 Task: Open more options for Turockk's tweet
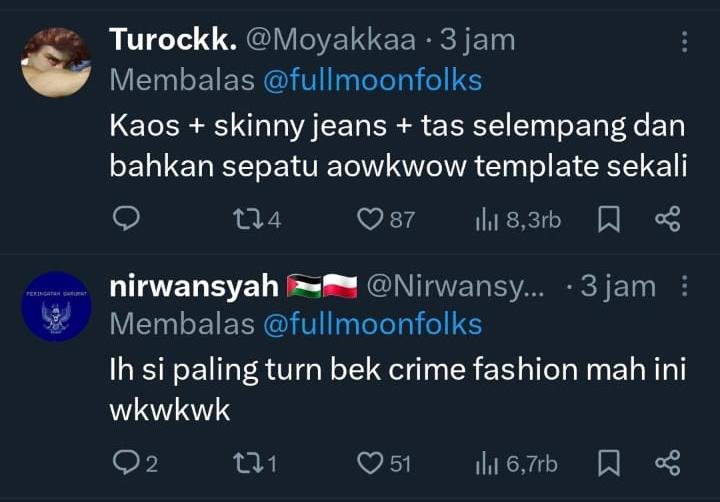684,41
